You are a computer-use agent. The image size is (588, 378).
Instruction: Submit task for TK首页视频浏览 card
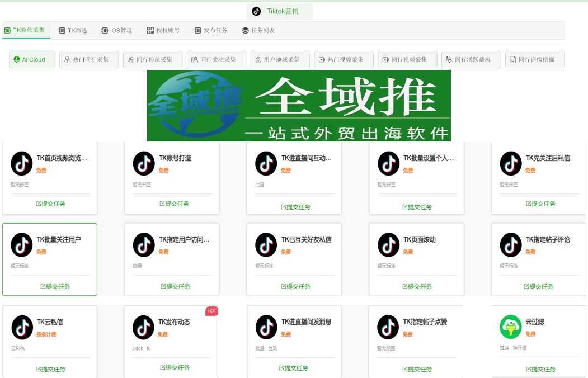click(x=50, y=204)
